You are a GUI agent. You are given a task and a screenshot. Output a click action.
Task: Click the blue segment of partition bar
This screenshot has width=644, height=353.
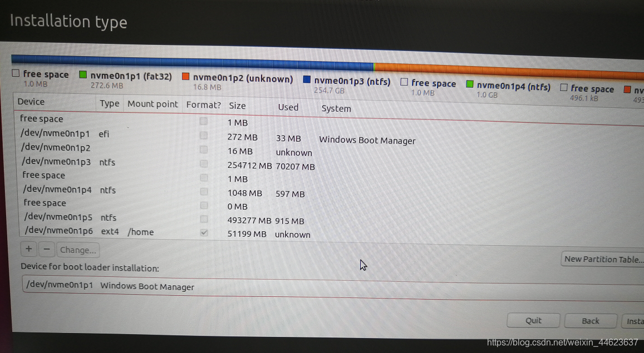(x=192, y=62)
